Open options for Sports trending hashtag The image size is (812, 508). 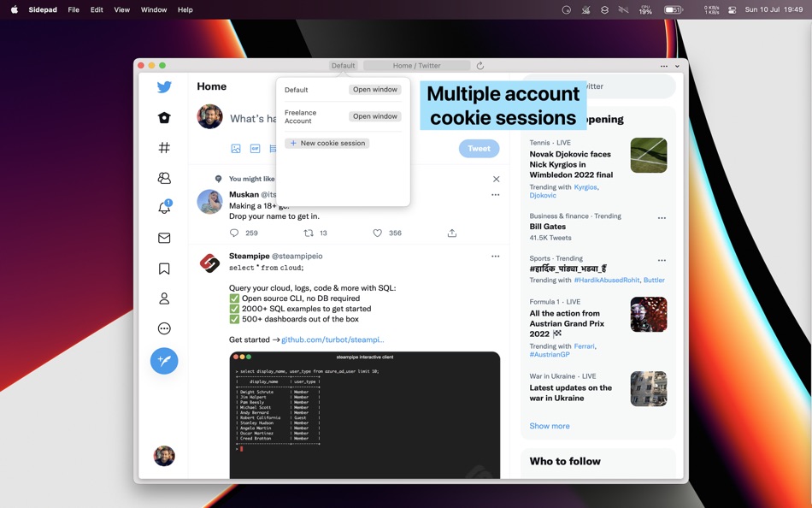[x=662, y=261]
